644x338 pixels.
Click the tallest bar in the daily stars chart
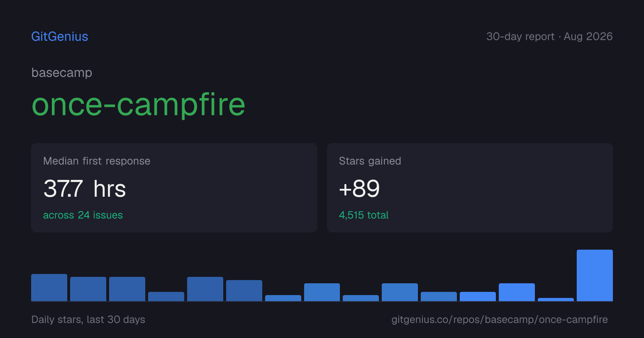click(595, 275)
